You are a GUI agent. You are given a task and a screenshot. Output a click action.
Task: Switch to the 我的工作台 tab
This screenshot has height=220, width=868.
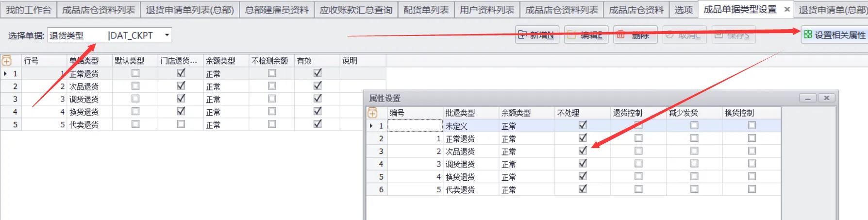pos(28,10)
